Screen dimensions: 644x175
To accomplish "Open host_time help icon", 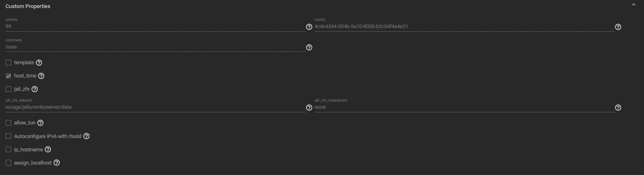I will point(41,76).
